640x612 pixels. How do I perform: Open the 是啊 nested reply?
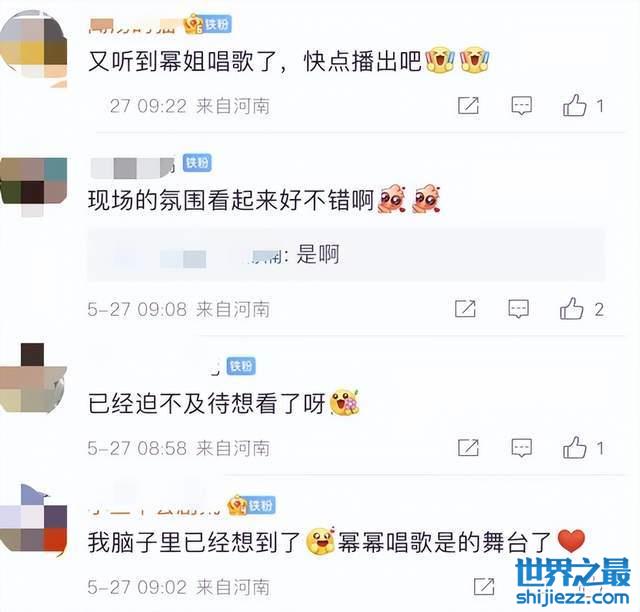point(346,255)
